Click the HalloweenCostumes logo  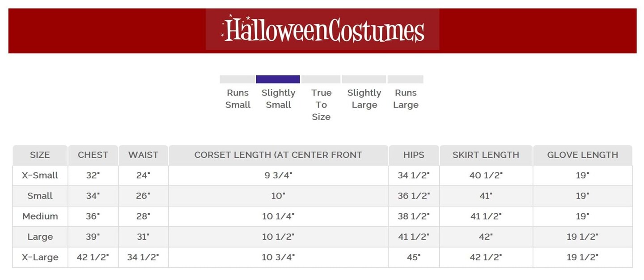[322, 30]
